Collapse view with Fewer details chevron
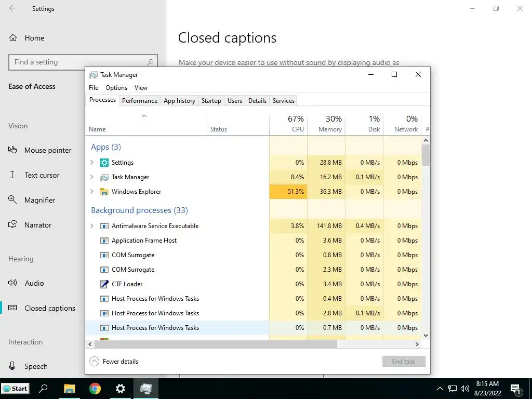 pyautogui.click(x=95, y=362)
